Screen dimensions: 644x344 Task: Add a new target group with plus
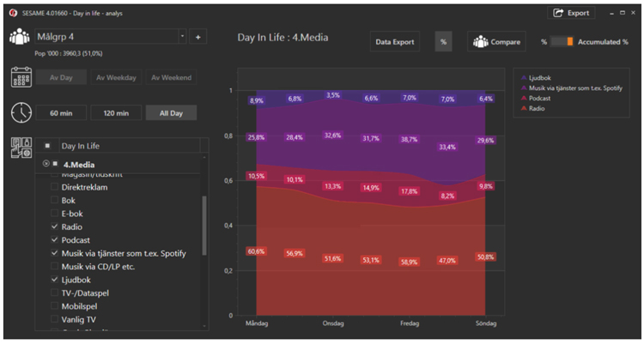click(x=197, y=38)
